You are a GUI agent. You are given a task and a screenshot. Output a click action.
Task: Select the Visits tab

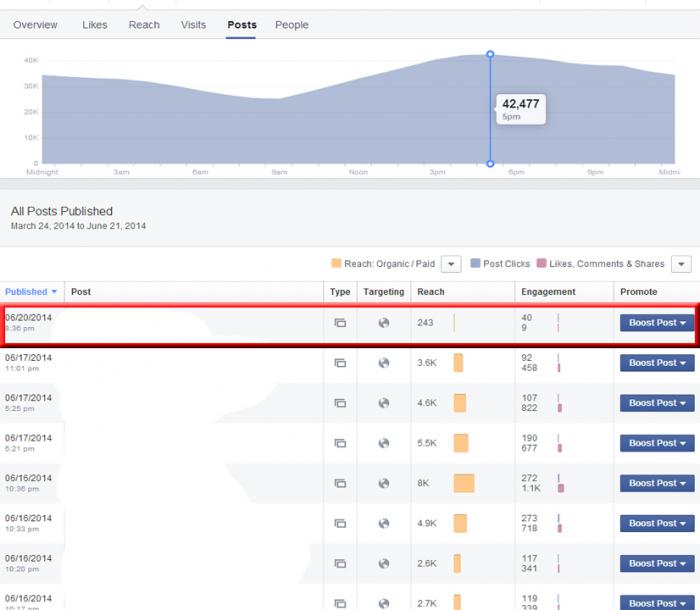(x=193, y=25)
